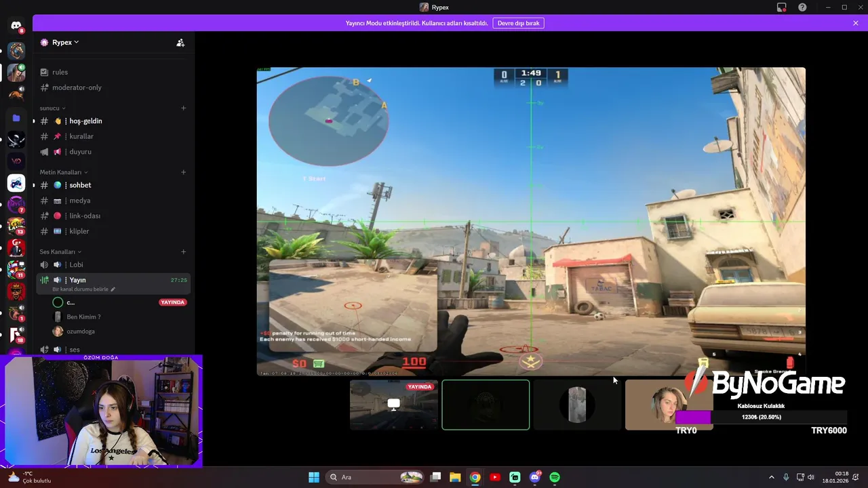868x488 pixels.
Task: Open the Windows Start menu
Action: [x=314, y=477]
